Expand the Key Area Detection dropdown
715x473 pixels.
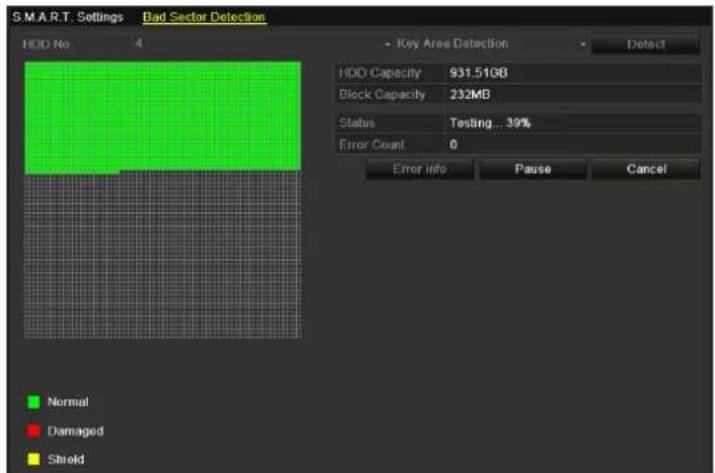[485, 44]
